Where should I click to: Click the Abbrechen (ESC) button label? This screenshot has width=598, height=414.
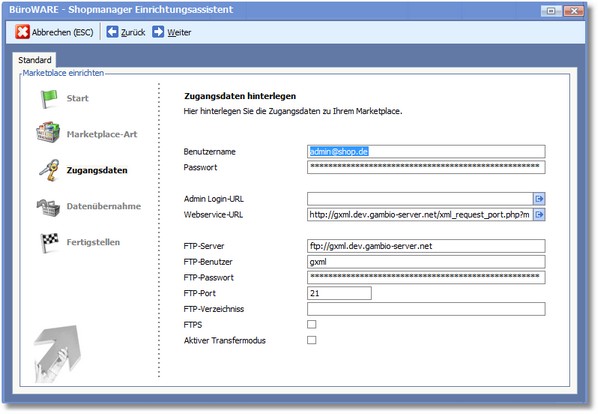(x=63, y=32)
